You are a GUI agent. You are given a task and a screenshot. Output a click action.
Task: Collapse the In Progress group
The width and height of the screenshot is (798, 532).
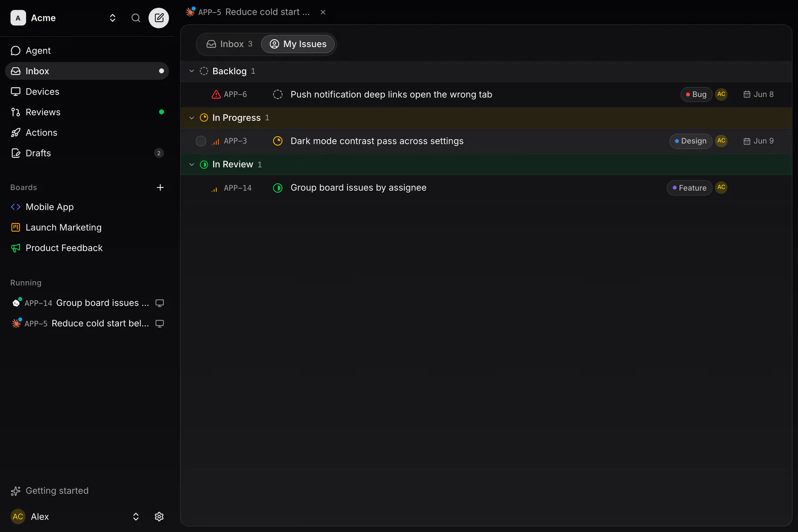192,117
